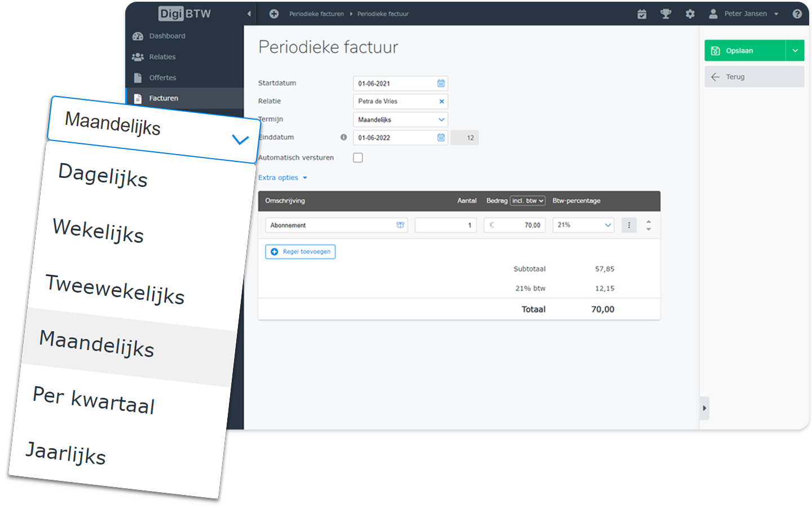Open the trophy achievements icon

666,14
